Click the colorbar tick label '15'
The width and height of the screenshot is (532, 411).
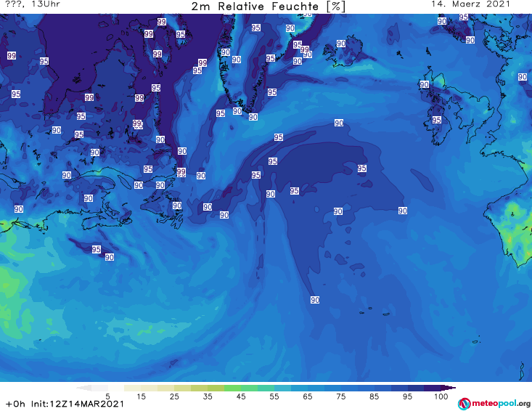point(141,396)
